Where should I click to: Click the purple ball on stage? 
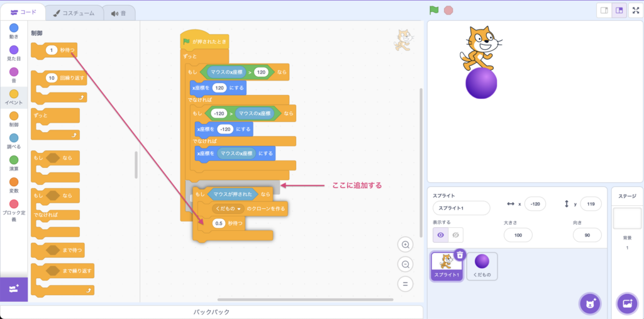(481, 84)
